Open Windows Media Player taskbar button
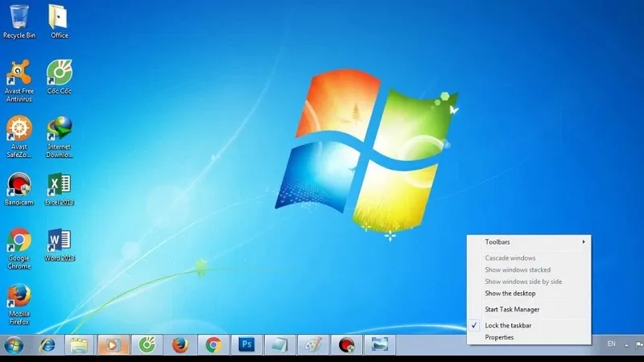 click(113, 345)
